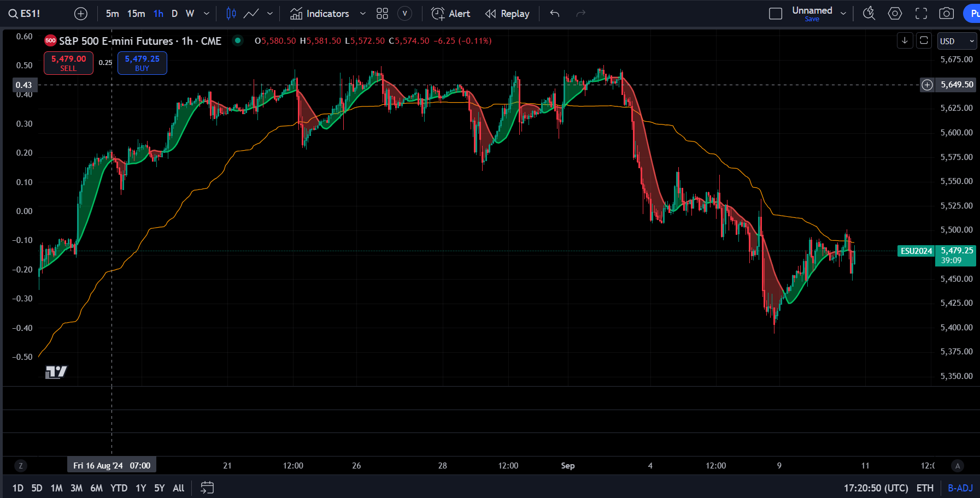980x498 pixels.
Task: Open the USD currency dropdown
Action: 957,41
